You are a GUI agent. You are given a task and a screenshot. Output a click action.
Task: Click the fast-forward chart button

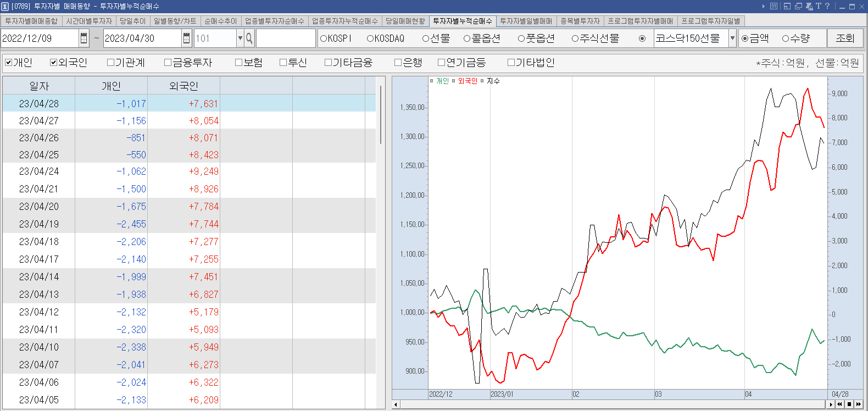858,404
